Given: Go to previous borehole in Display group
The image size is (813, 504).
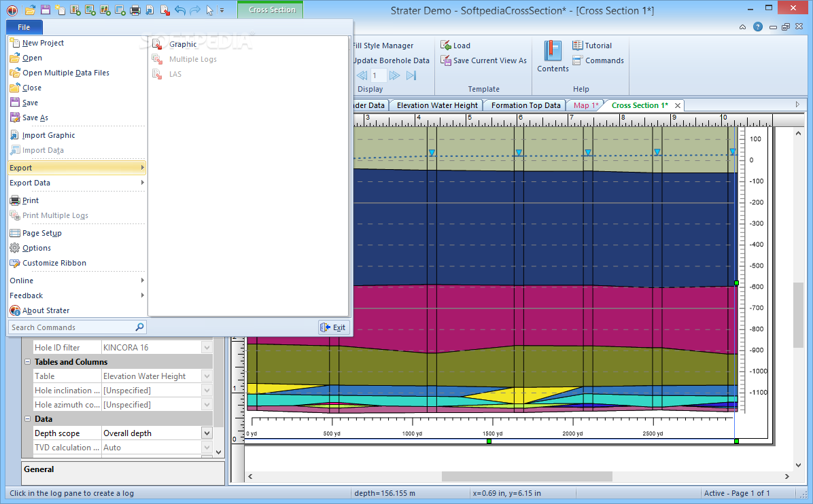Looking at the screenshot, I should pyautogui.click(x=362, y=75).
